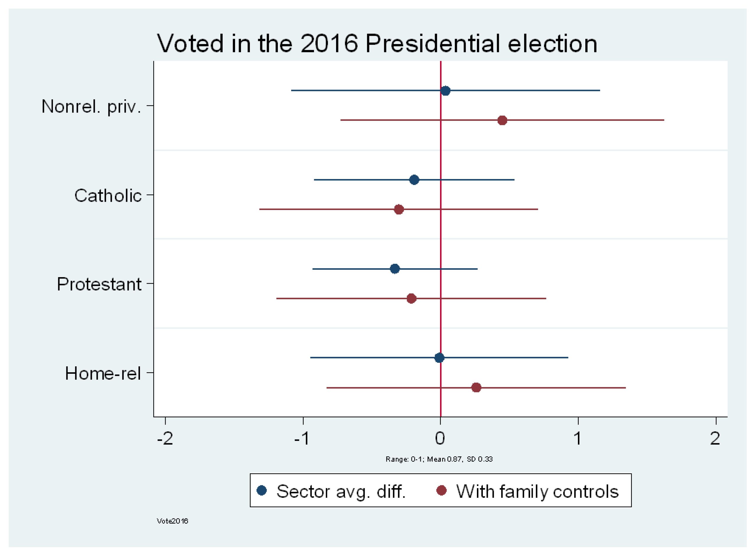Select the 'Catholic' axis label
756x556 pixels.
(x=108, y=196)
